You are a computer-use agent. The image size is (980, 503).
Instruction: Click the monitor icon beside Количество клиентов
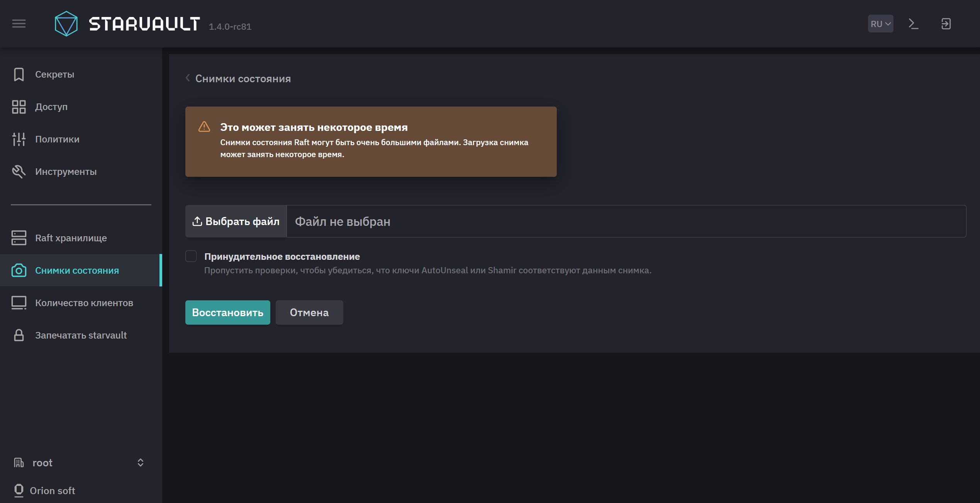click(x=19, y=303)
